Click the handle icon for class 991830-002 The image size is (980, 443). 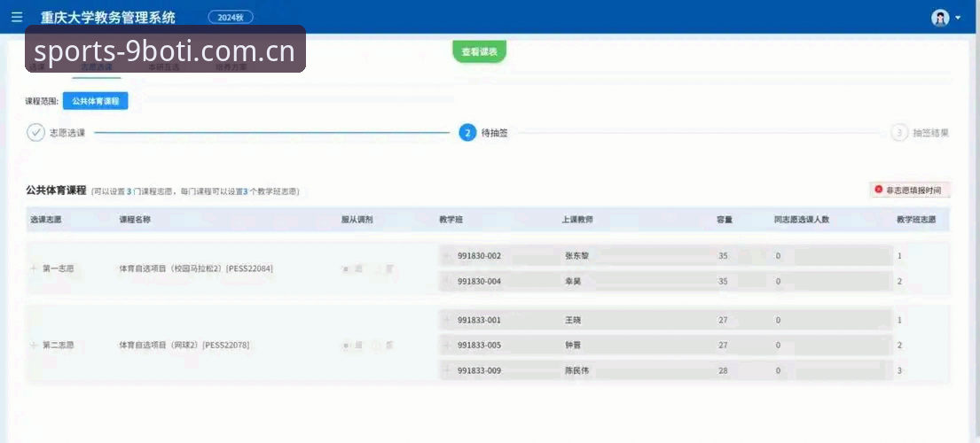point(447,256)
